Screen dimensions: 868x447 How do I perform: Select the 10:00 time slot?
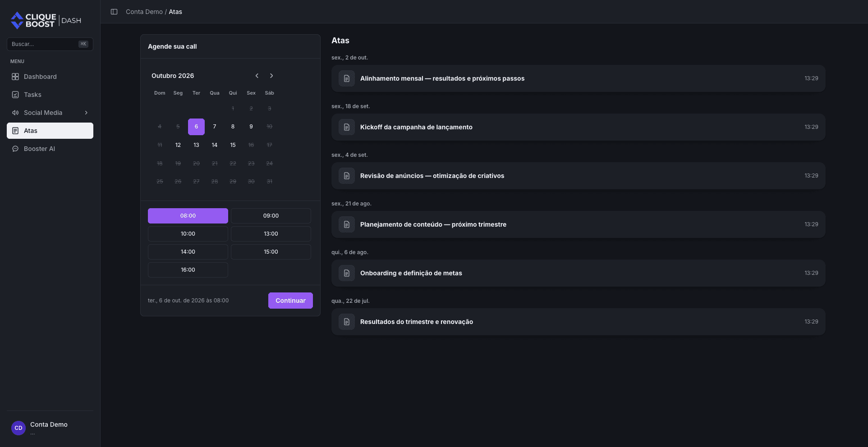click(x=188, y=234)
